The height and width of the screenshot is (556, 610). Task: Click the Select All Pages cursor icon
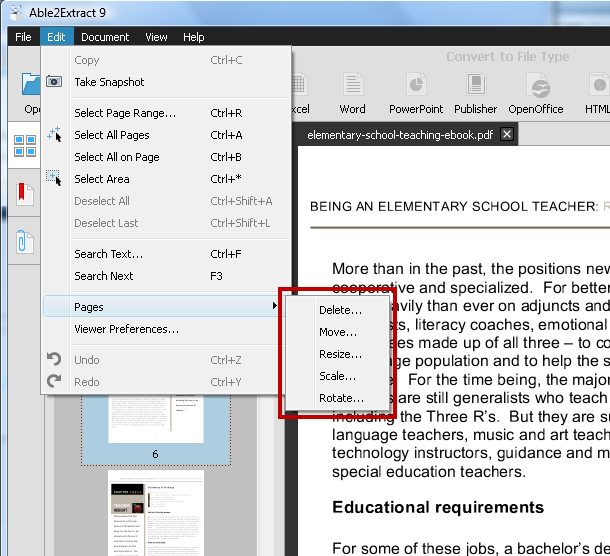click(54, 134)
